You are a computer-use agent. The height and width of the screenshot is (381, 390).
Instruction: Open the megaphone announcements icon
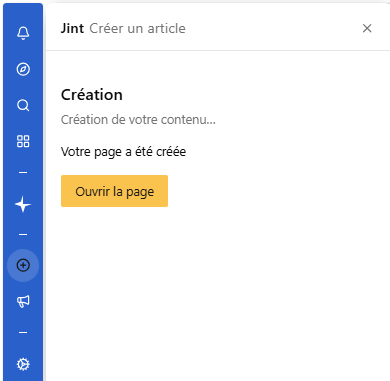[23, 301]
